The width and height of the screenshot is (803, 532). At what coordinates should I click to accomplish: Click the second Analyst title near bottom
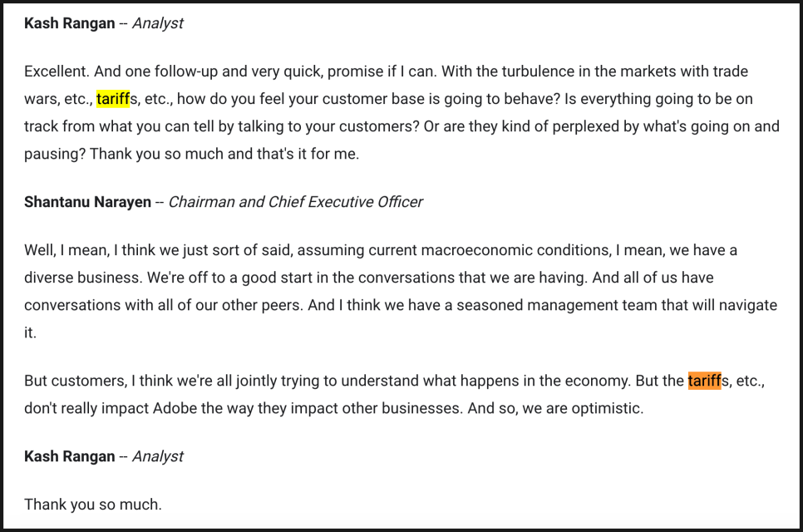point(158,456)
